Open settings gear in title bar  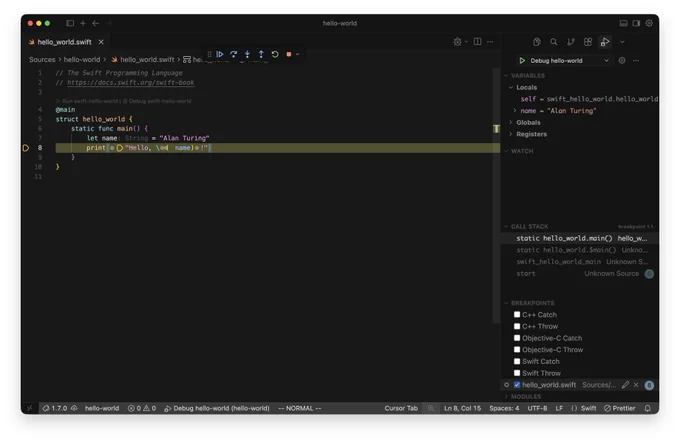coord(649,23)
